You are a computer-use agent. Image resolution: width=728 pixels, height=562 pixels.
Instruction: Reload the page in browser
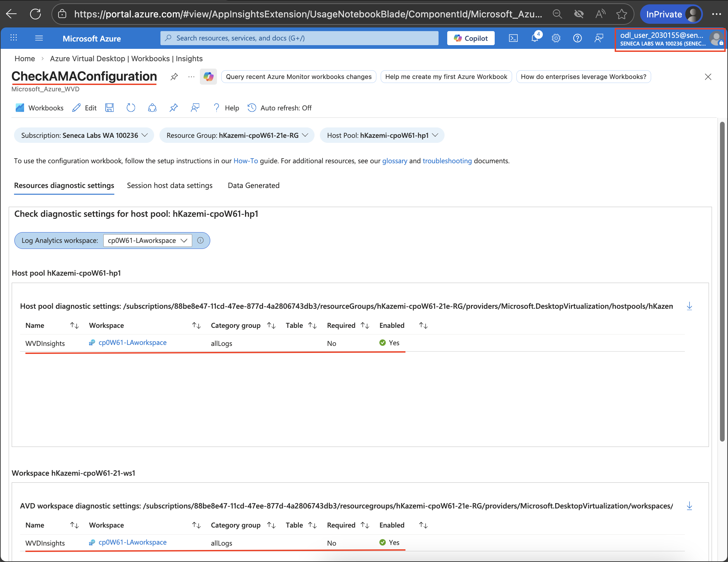tap(35, 14)
